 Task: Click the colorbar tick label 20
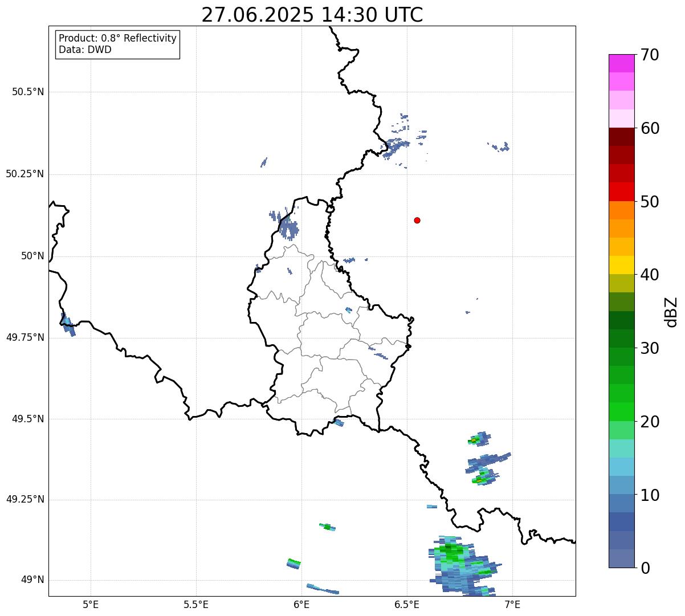[x=650, y=422]
